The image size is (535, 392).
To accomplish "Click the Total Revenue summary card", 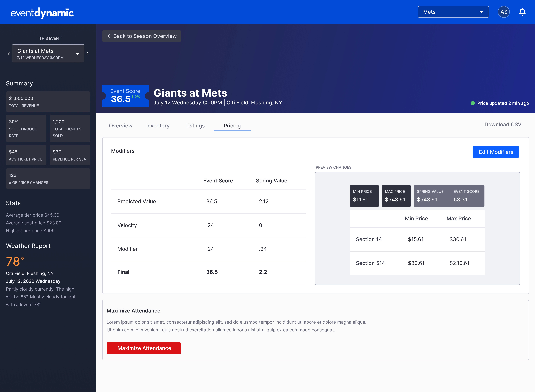I will click(x=48, y=102).
